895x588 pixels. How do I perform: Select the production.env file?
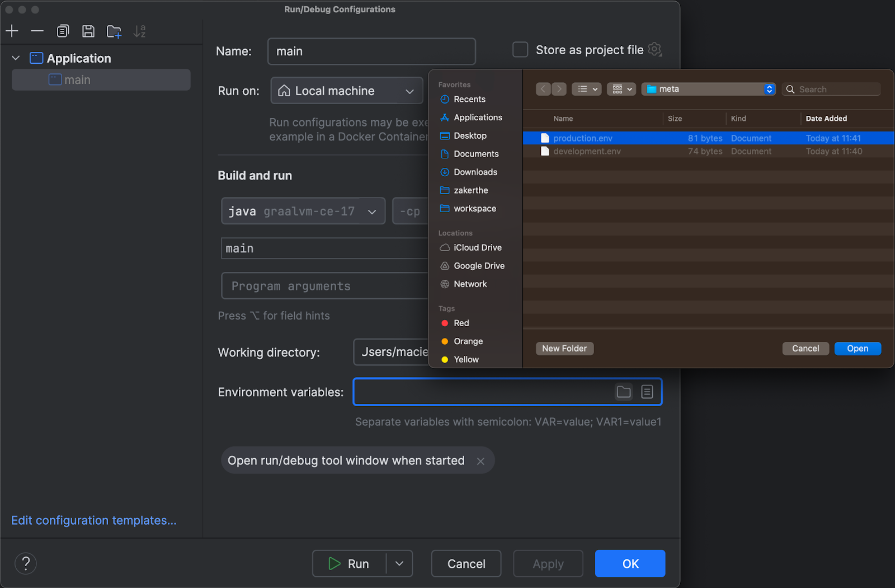[709, 138]
